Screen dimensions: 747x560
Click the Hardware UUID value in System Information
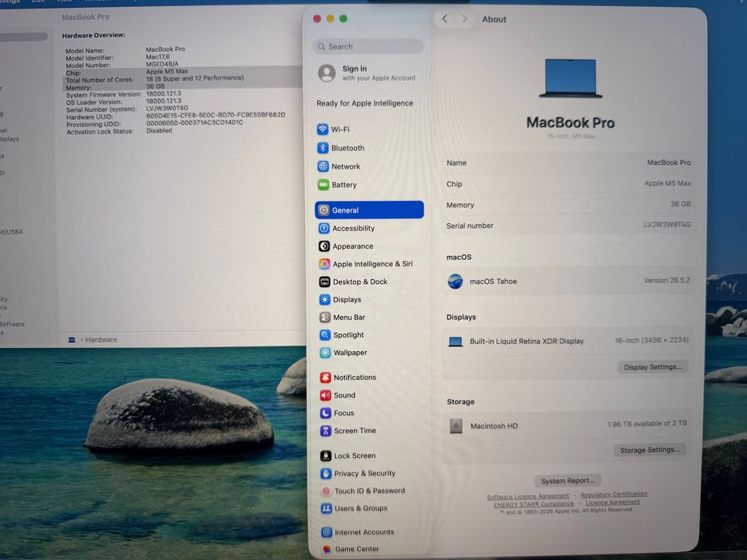[216, 115]
